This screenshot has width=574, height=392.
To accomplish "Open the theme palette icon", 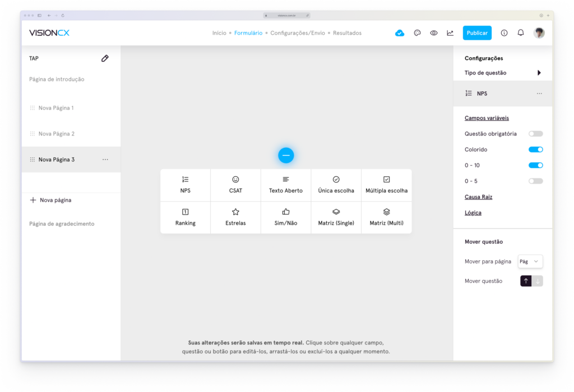I will pyautogui.click(x=417, y=33).
